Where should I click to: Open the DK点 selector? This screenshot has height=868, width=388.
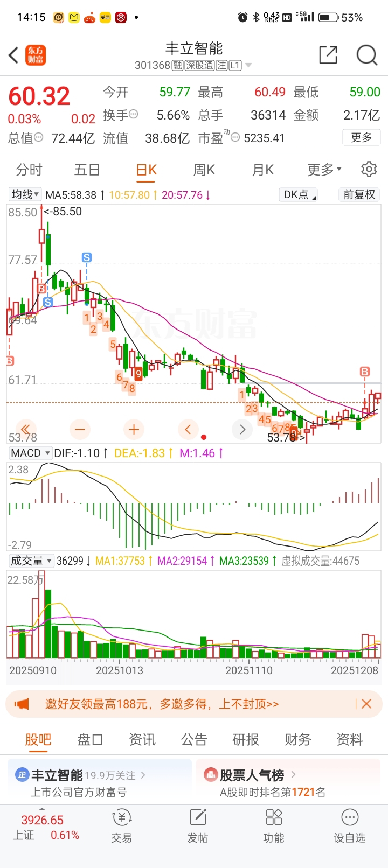[298, 194]
